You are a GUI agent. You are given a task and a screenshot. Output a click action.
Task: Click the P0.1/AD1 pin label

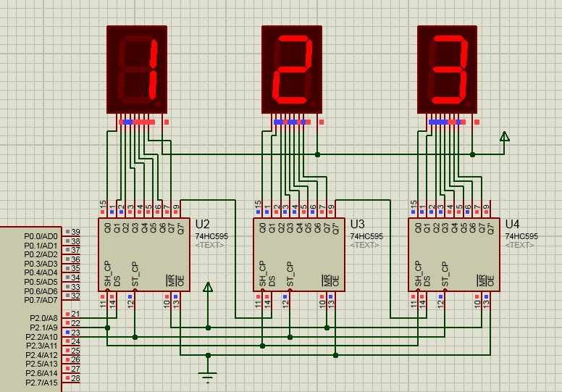pos(41,246)
